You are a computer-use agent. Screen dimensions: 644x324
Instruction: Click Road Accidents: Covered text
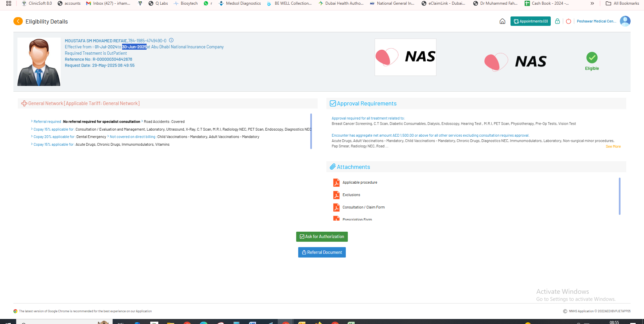pyautogui.click(x=164, y=122)
